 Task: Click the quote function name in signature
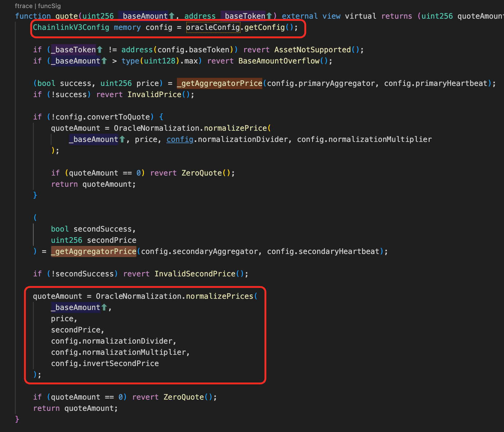(x=67, y=16)
